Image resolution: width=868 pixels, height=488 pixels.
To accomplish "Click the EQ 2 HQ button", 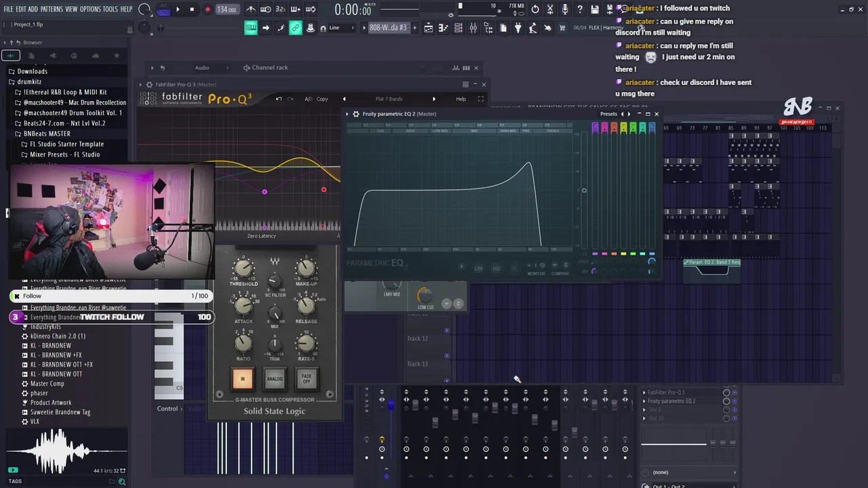I will pyautogui.click(x=496, y=268).
